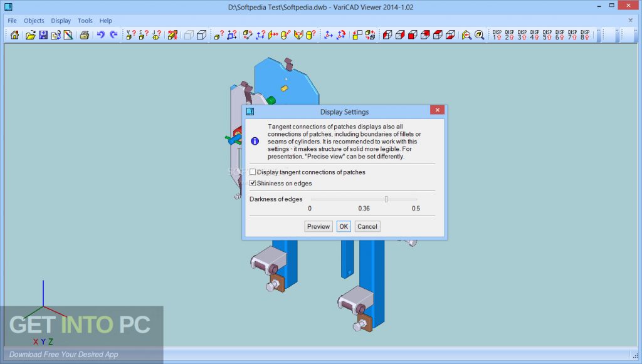Open the Display menu
The width and height of the screenshot is (642, 364).
click(61, 21)
